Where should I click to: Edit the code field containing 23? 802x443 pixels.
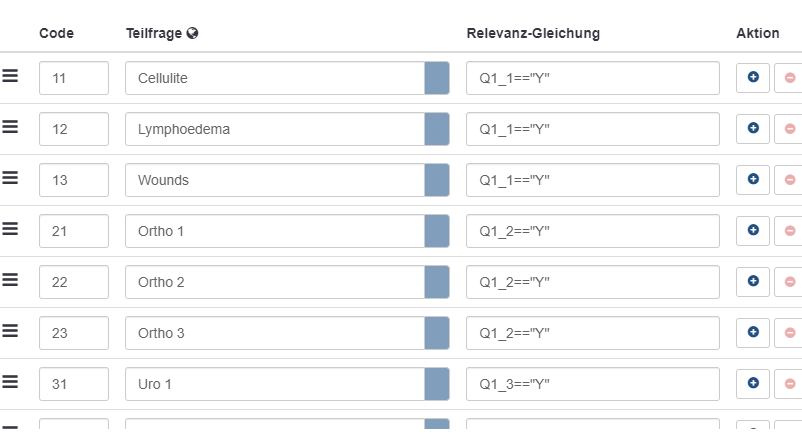(74, 333)
